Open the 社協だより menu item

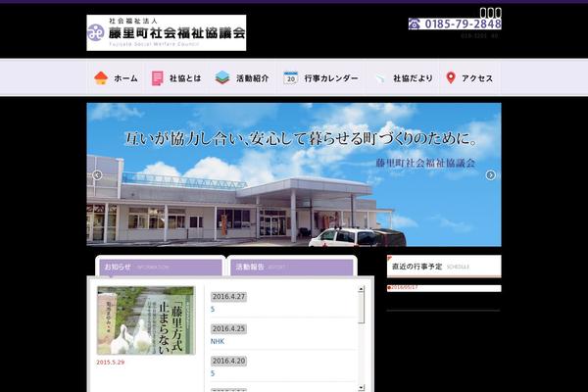click(x=404, y=78)
